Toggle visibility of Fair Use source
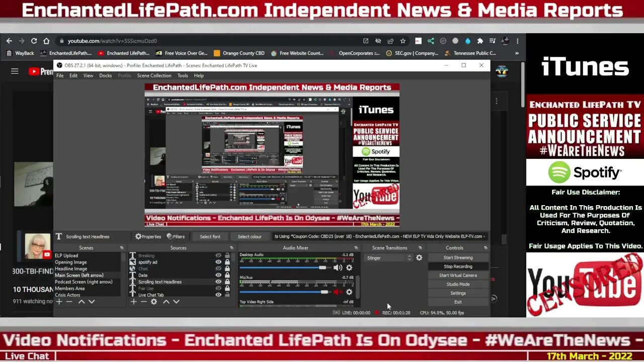This screenshot has height=362, width=644. pyautogui.click(x=218, y=288)
